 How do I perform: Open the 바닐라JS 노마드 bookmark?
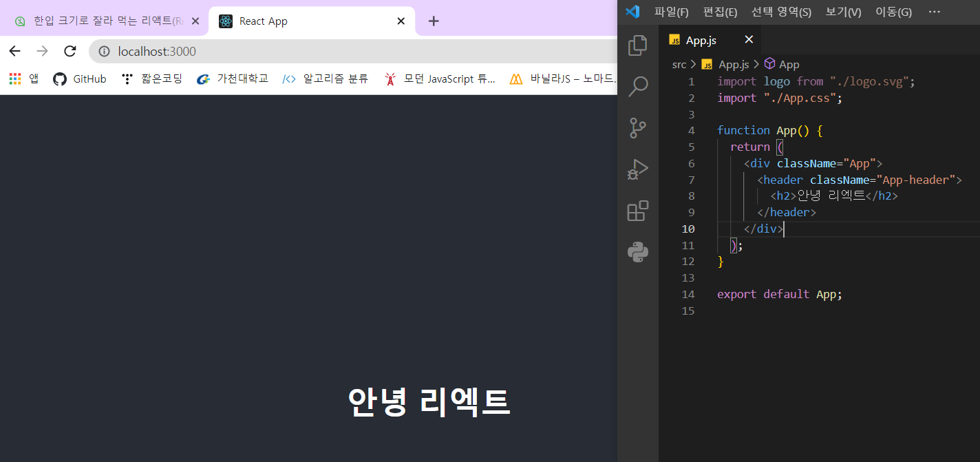pos(563,79)
